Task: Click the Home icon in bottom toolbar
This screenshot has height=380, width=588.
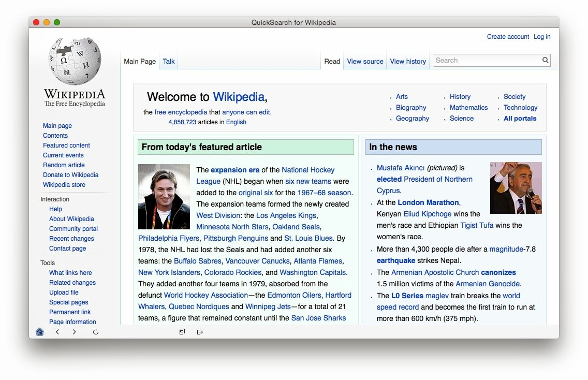Action: tap(40, 332)
